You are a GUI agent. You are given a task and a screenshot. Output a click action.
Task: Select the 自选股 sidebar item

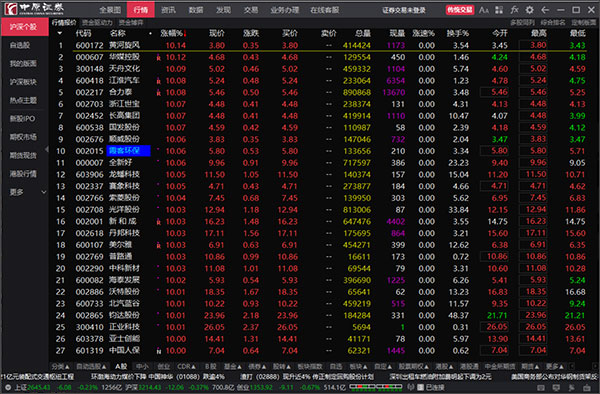pyautogui.click(x=20, y=45)
